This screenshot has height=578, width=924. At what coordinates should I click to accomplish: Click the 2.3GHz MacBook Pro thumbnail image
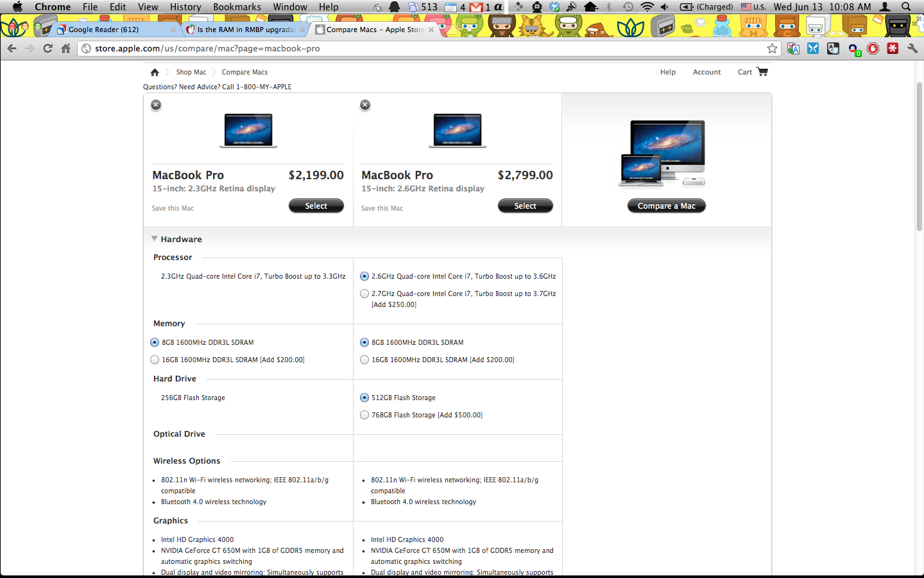248,130
